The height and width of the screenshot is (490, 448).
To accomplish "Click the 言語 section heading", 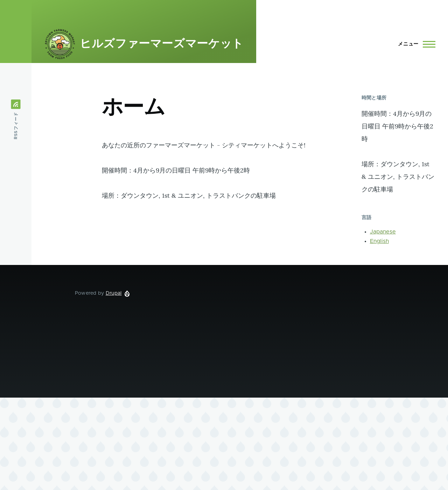I will click(x=366, y=217).
